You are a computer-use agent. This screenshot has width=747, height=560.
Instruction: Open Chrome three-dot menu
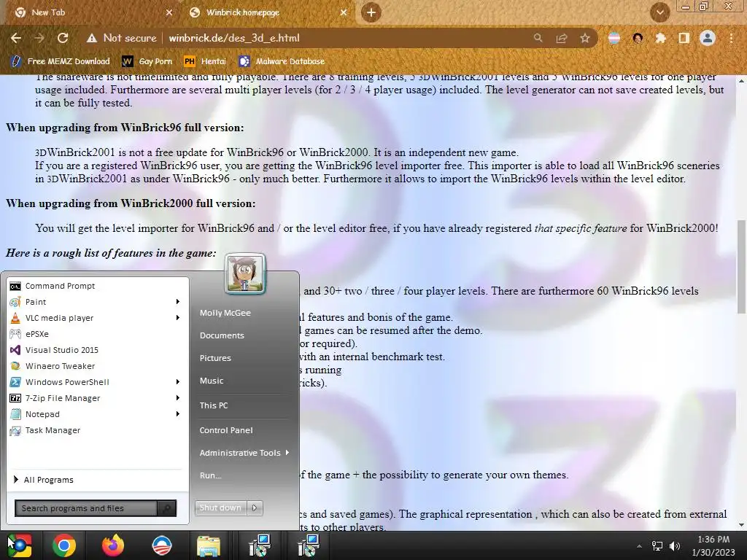(731, 38)
